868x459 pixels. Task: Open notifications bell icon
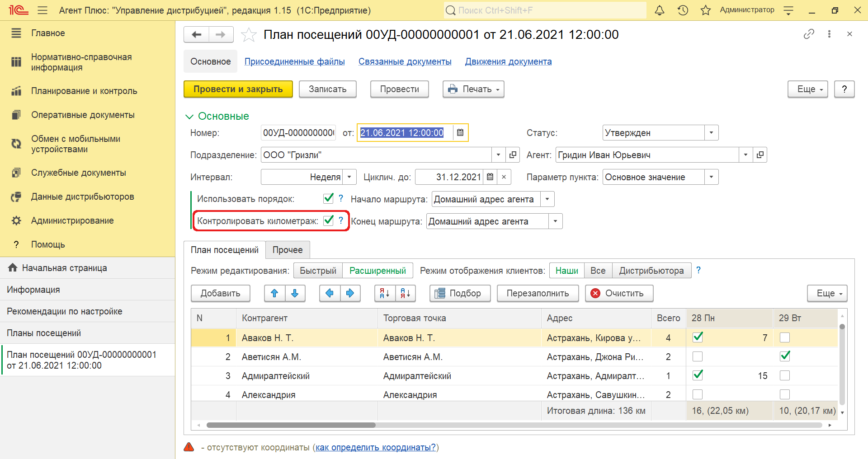(660, 10)
